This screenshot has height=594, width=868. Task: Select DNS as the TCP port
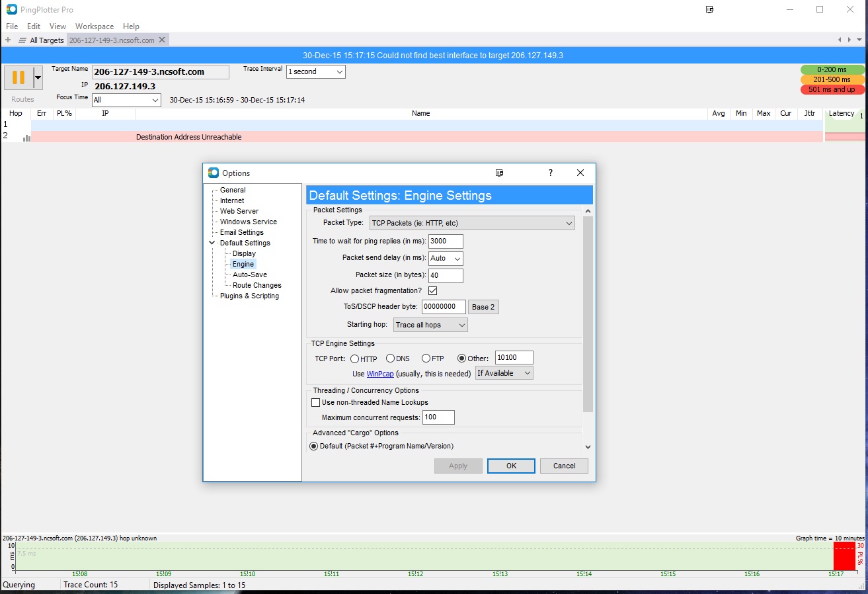[391, 359]
